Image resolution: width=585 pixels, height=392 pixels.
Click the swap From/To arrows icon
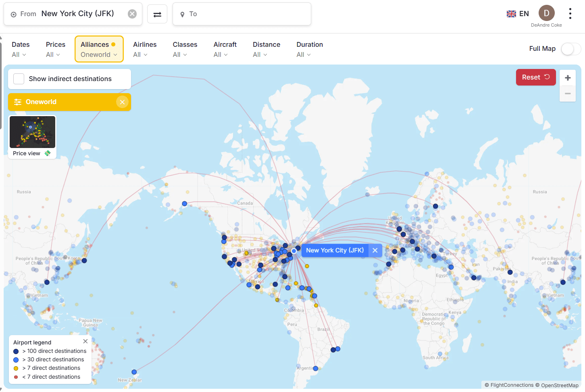point(157,14)
